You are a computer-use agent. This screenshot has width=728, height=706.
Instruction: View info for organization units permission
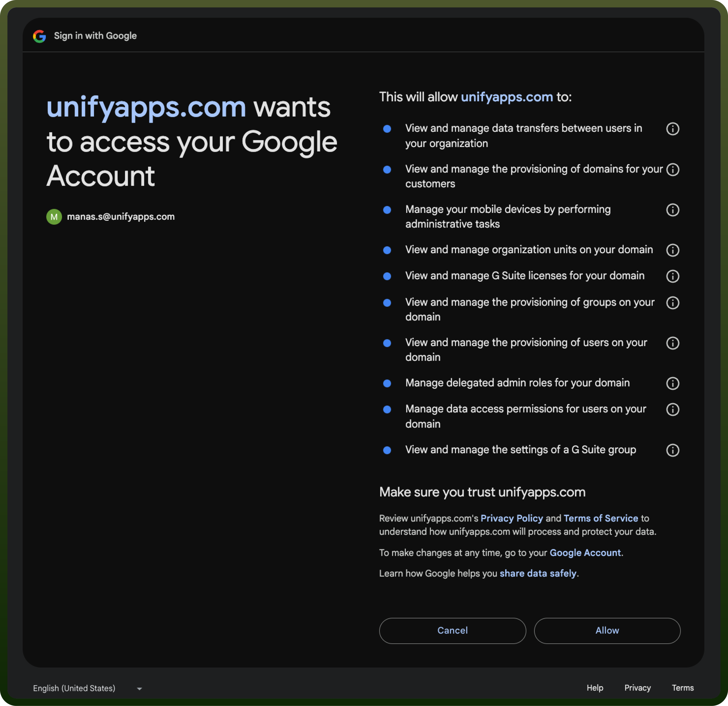672,250
